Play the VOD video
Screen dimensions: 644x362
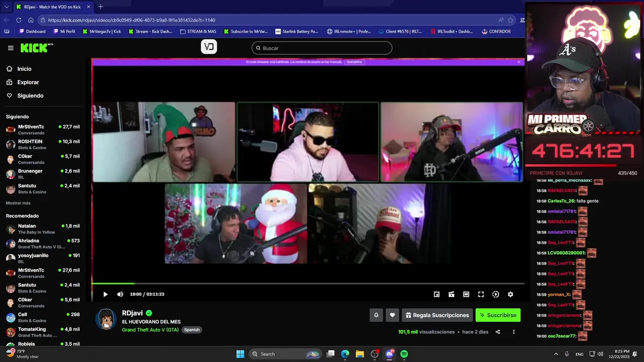[105, 294]
